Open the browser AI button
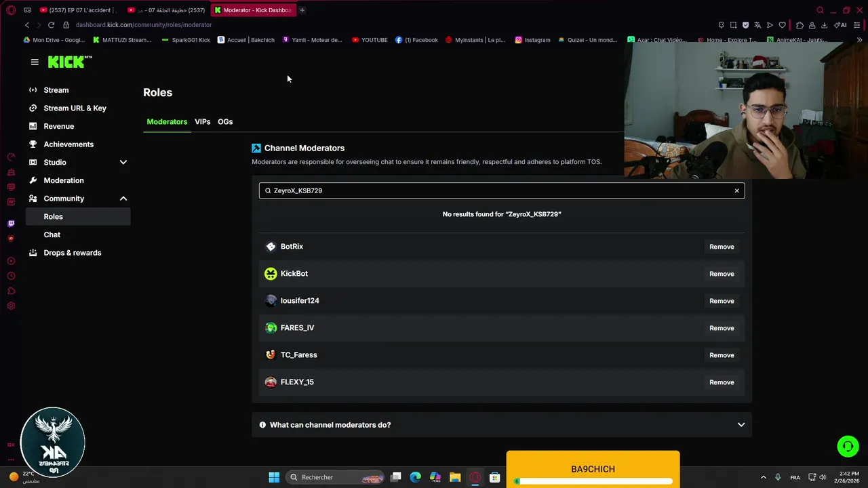 [840, 25]
